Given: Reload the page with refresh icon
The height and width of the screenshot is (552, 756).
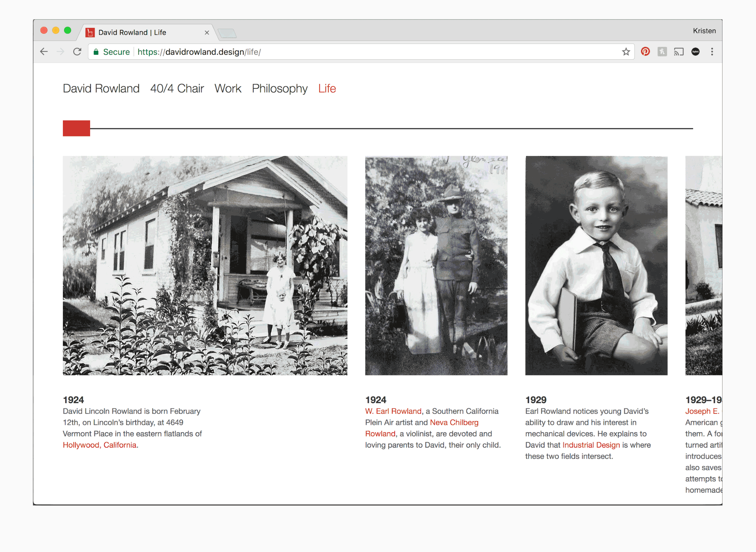Looking at the screenshot, I should (77, 52).
